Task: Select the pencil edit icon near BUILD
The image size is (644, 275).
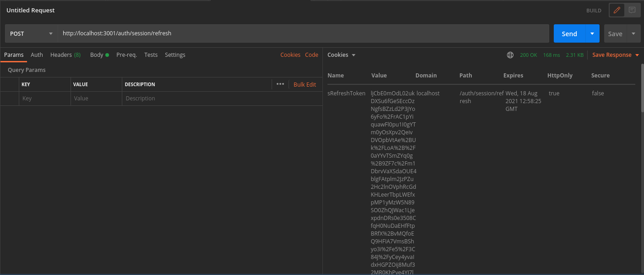Action: click(616, 10)
